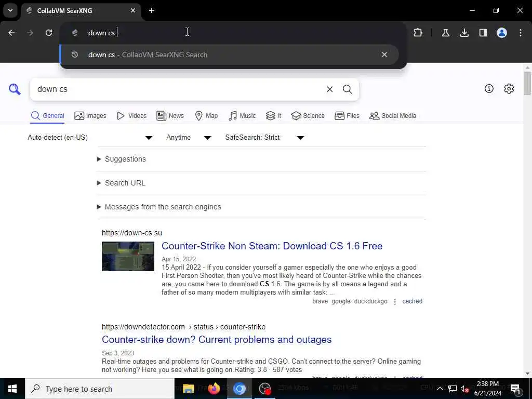The height and width of the screenshot is (399, 532).
Task: Click the Counter-Strike result thumbnail
Action: pyautogui.click(x=128, y=256)
